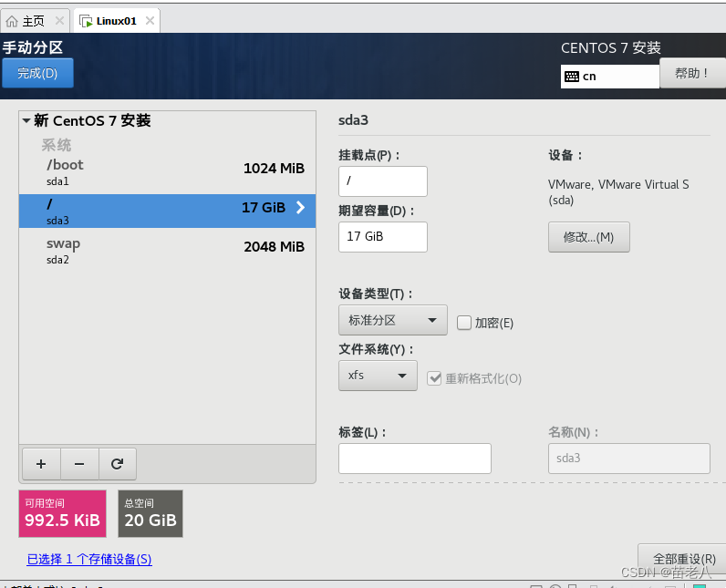Click the add mount point plus button
The width and height of the screenshot is (726, 588).
[x=41, y=463]
